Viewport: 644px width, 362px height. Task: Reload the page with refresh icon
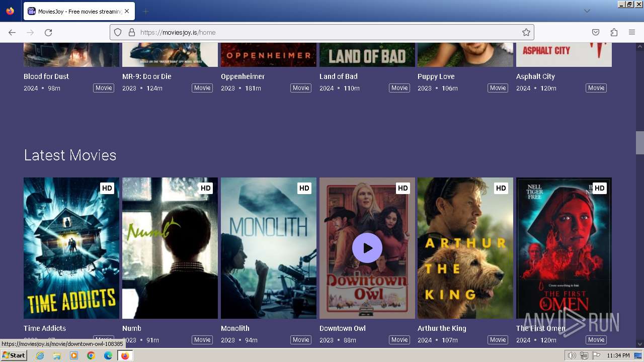point(48,32)
